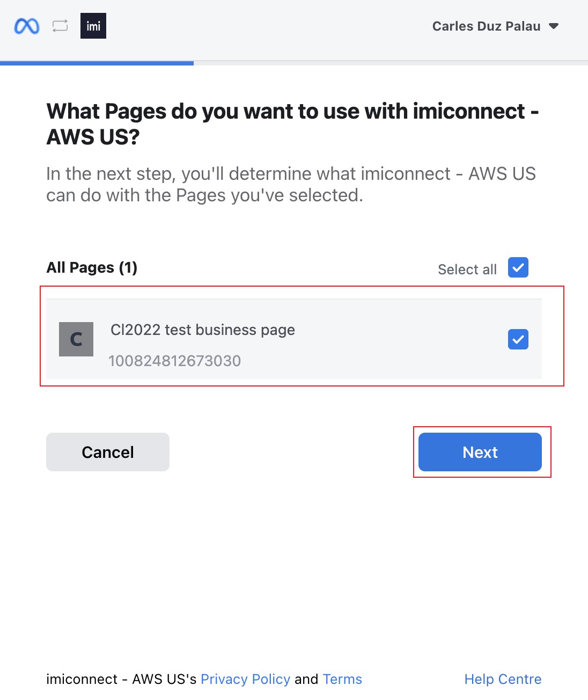Click the blue step progress bar
Screen dimensions: 588x700
97,63
